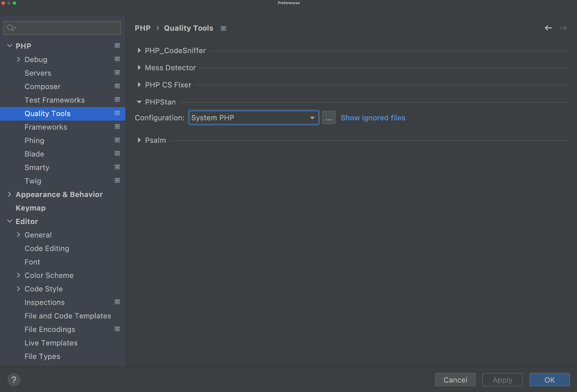Click the Show ignored files link
This screenshot has width=577, height=392.
[373, 118]
